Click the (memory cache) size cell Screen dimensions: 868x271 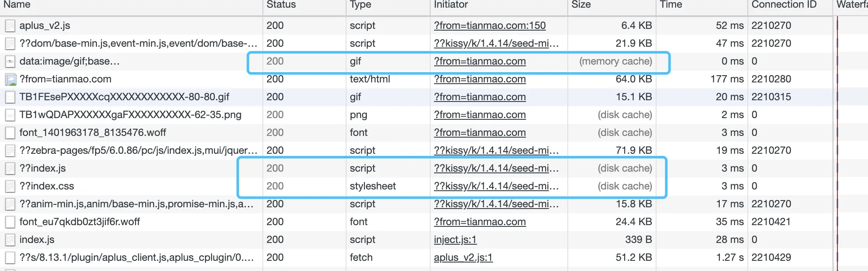(x=615, y=61)
